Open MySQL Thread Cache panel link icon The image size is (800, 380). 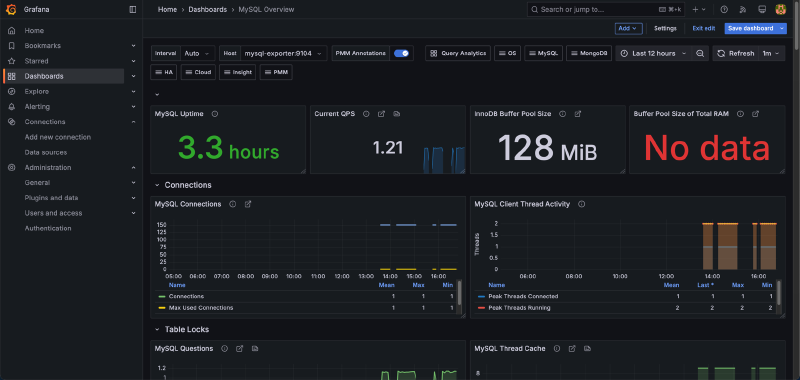tap(572, 348)
